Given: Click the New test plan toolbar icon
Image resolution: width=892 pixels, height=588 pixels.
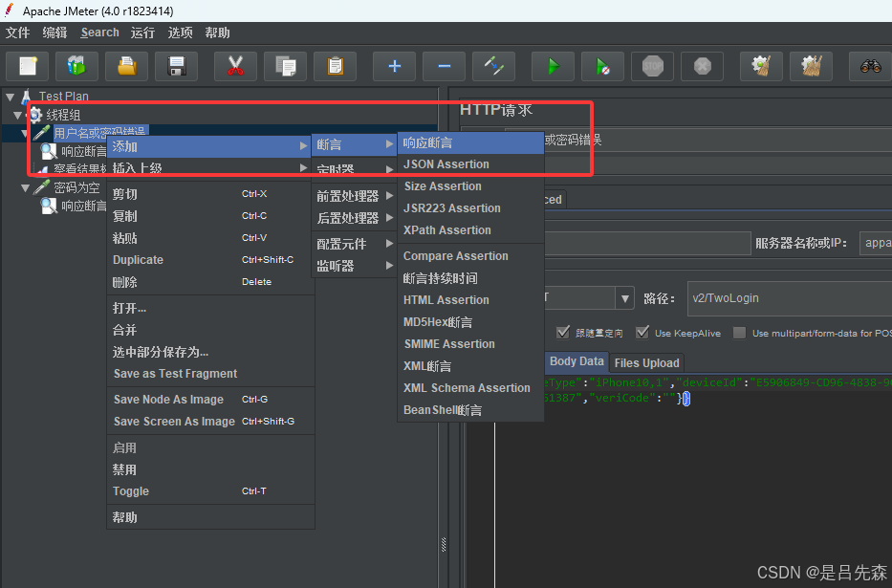Looking at the screenshot, I should point(28,66).
